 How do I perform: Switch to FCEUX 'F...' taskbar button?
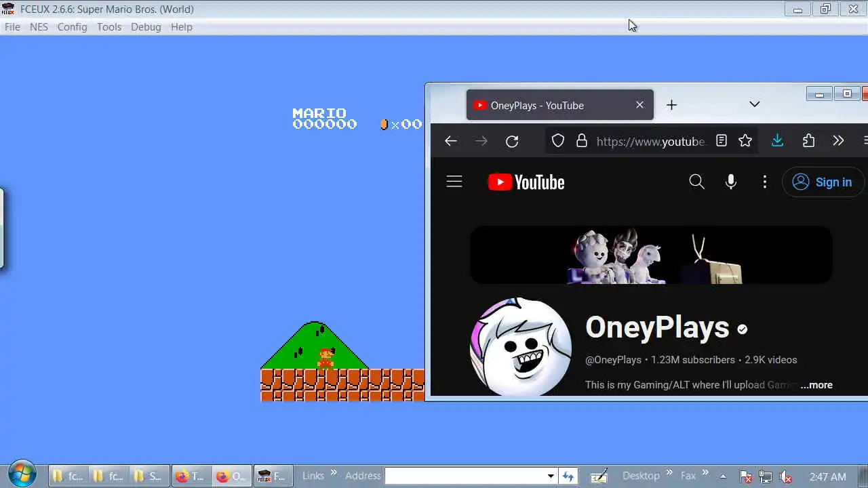point(273,476)
